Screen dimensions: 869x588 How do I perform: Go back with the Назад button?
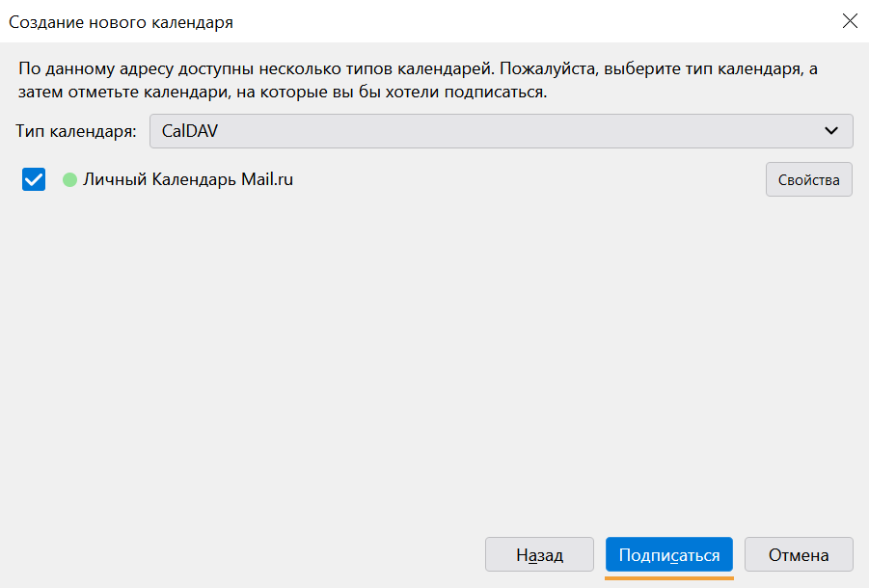pyautogui.click(x=539, y=554)
